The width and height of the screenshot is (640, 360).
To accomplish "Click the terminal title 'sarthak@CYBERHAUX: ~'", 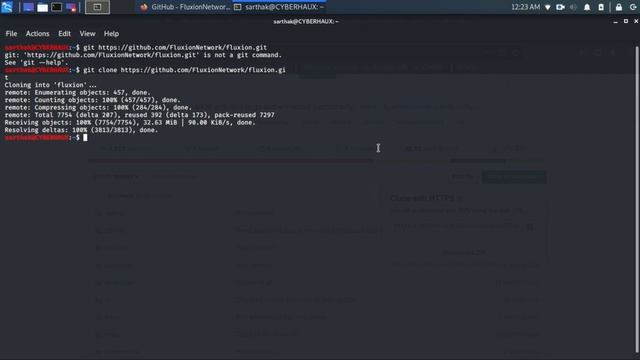I will (306, 21).
